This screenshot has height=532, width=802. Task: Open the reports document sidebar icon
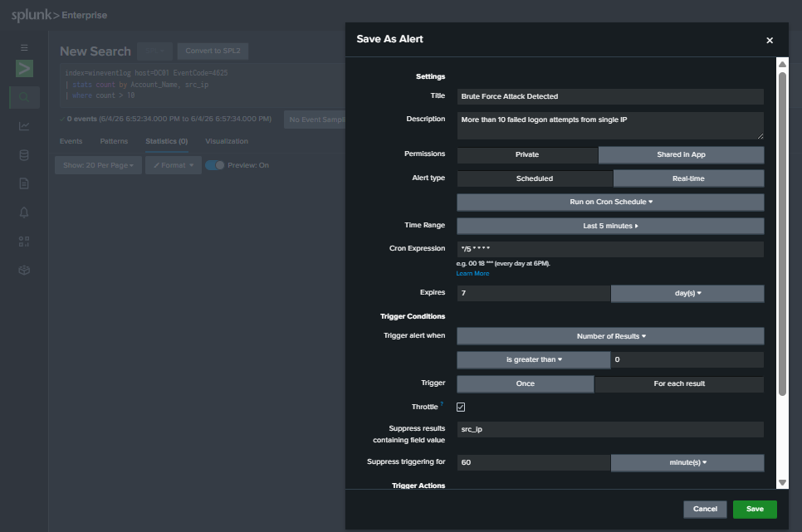click(24, 183)
